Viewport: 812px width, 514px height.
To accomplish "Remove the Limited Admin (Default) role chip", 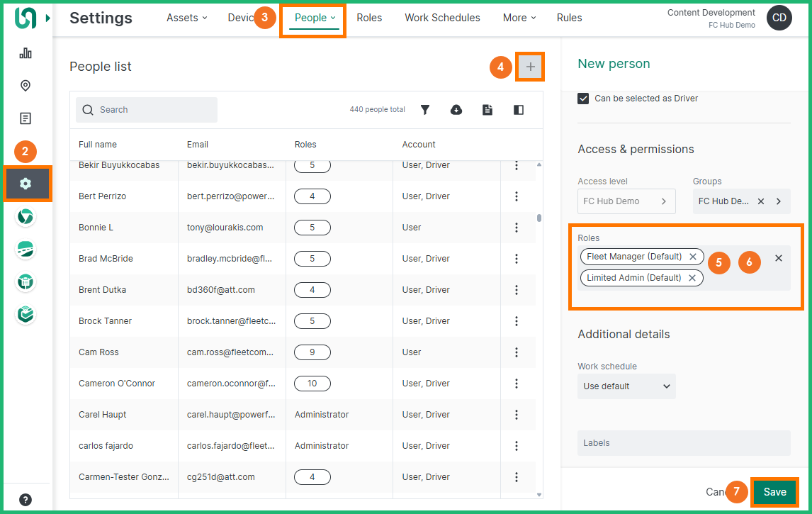I will (x=692, y=278).
